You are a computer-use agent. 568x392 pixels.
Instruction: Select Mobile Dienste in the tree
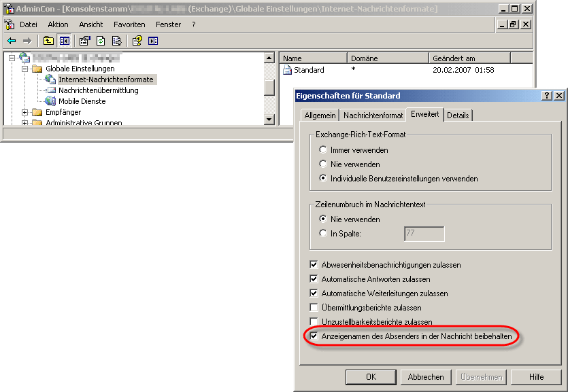tap(82, 101)
